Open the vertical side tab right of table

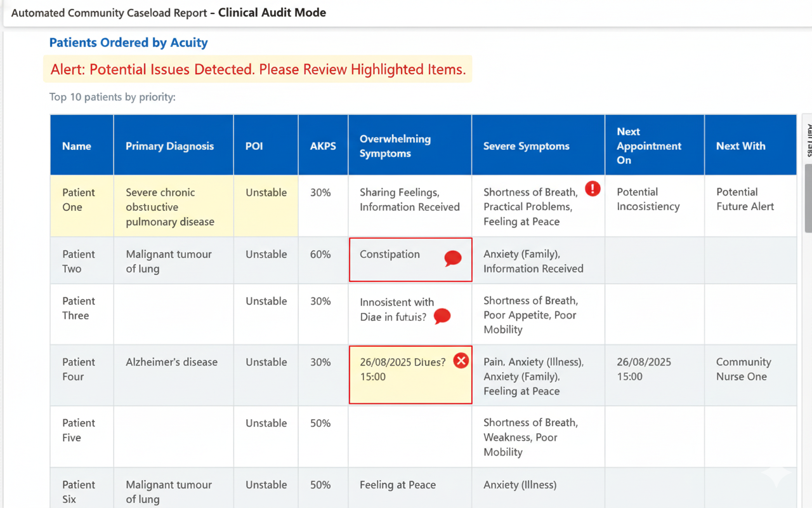[x=808, y=138]
